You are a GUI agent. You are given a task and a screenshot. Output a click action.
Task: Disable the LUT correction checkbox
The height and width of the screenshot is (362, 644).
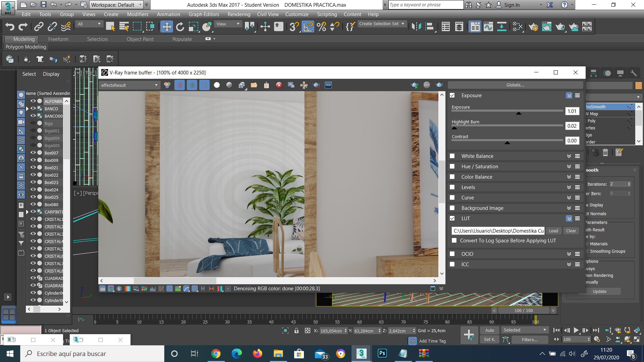(x=452, y=219)
